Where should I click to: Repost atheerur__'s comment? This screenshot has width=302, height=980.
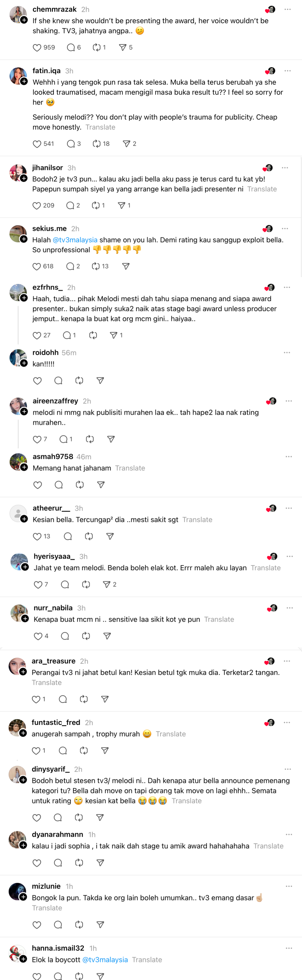tap(89, 537)
